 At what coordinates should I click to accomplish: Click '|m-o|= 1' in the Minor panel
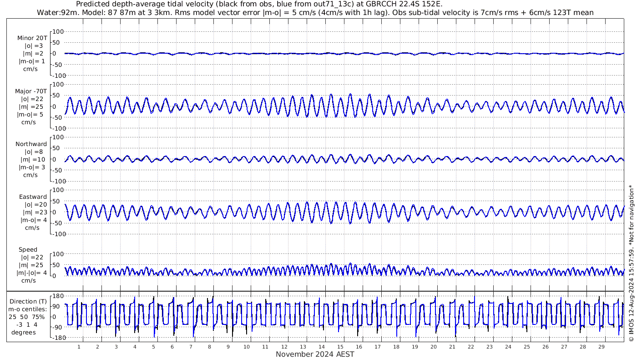point(32,61)
